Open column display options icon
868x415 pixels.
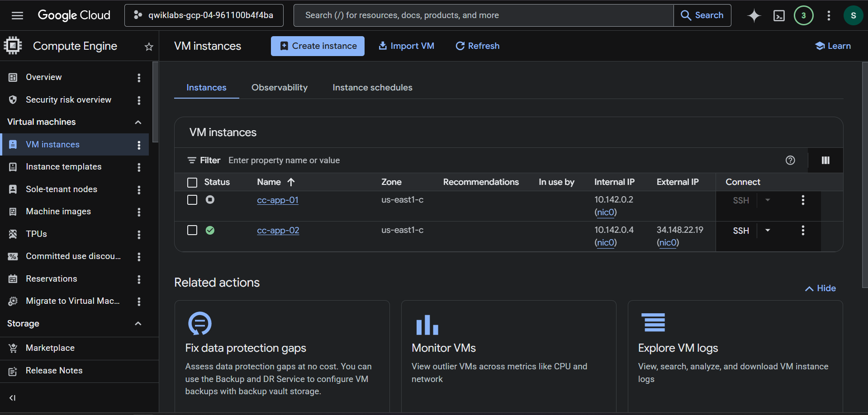(825, 160)
